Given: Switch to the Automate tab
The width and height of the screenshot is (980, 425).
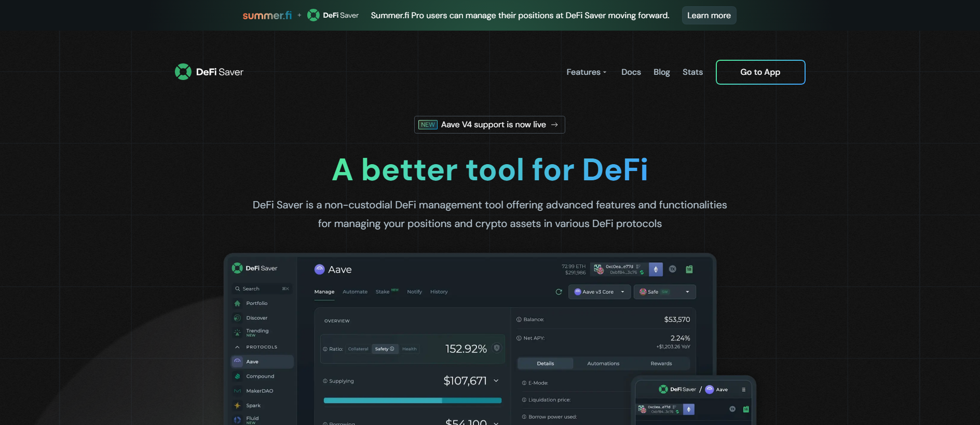Looking at the screenshot, I should (355, 292).
